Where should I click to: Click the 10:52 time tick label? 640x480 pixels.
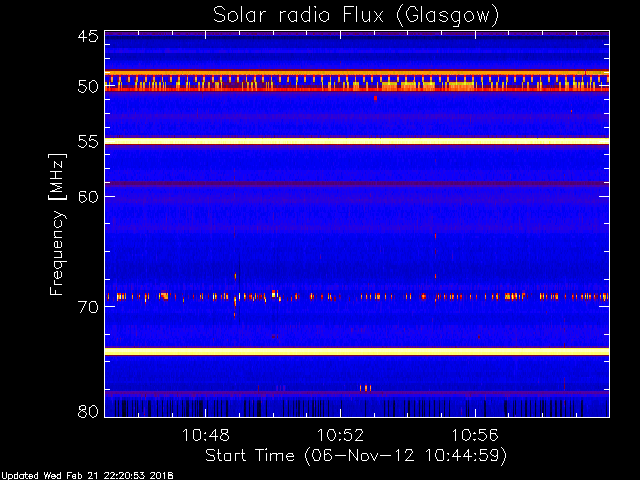[x=340, y=435]
